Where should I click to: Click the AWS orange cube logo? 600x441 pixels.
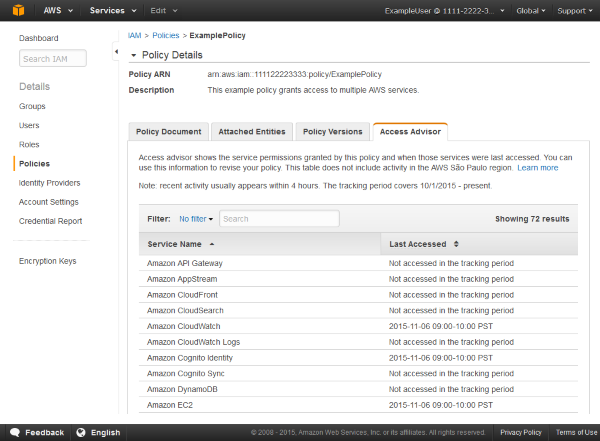[18, 10]
